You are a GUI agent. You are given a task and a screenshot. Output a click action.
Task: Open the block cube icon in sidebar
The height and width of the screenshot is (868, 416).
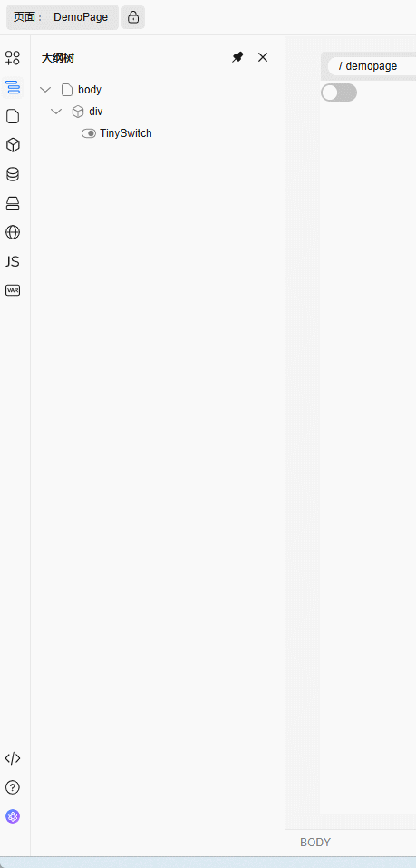12,145
